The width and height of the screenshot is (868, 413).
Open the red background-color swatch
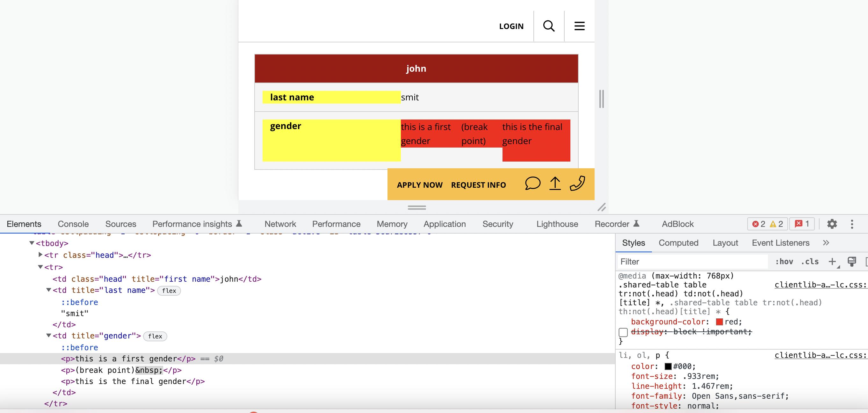[x=720, y=322]
